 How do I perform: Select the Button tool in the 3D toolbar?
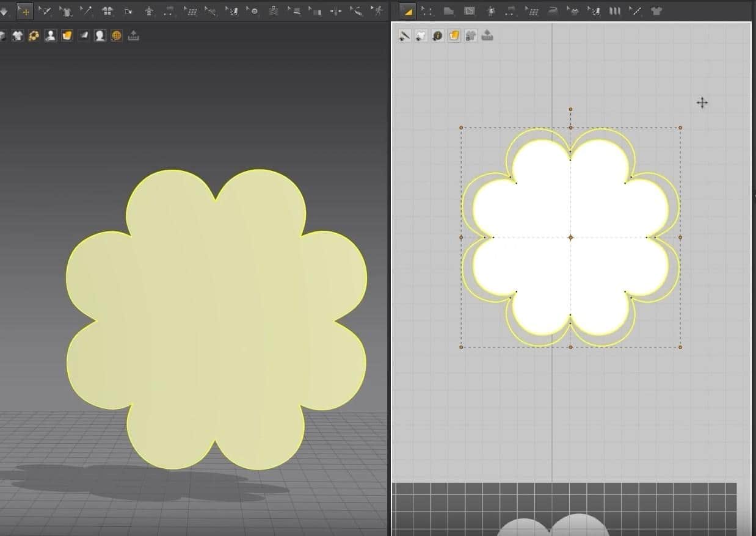[253, 11]
